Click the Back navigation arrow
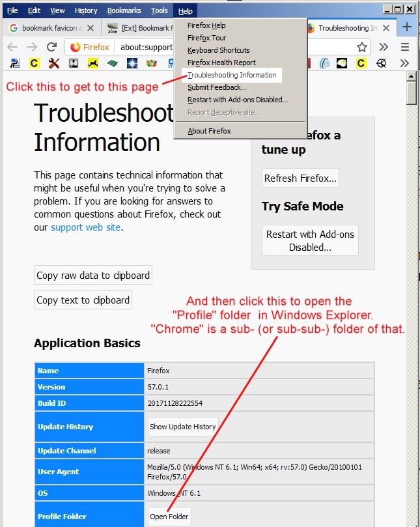The height and width of the screenshot is (527, 420). (x=12, y=47)
